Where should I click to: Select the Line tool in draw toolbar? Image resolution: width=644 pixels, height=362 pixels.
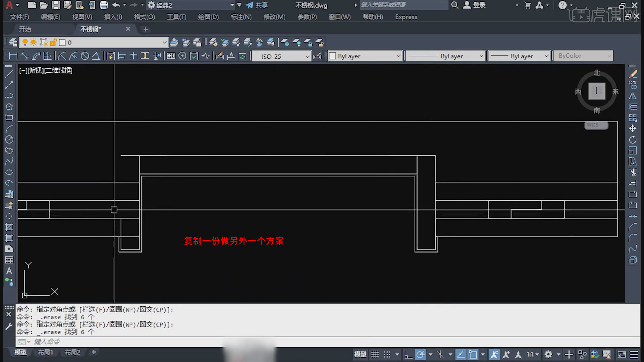9,74
